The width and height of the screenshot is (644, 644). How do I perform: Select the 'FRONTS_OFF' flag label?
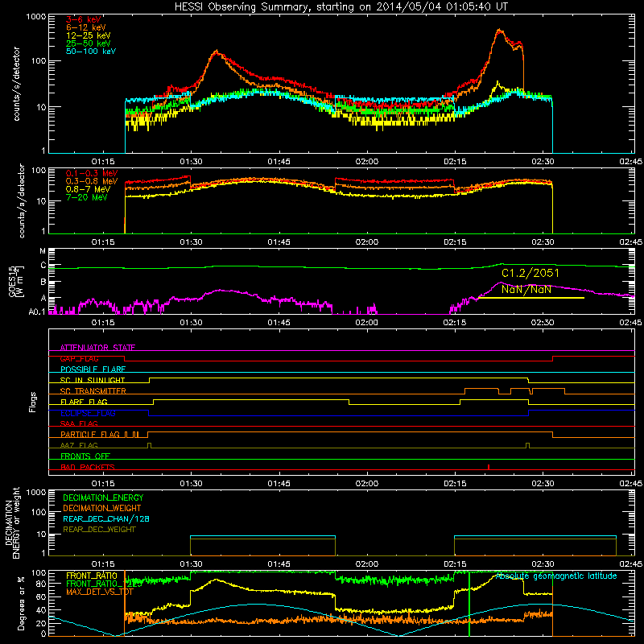pyautogui.click(x=85, y=456)
